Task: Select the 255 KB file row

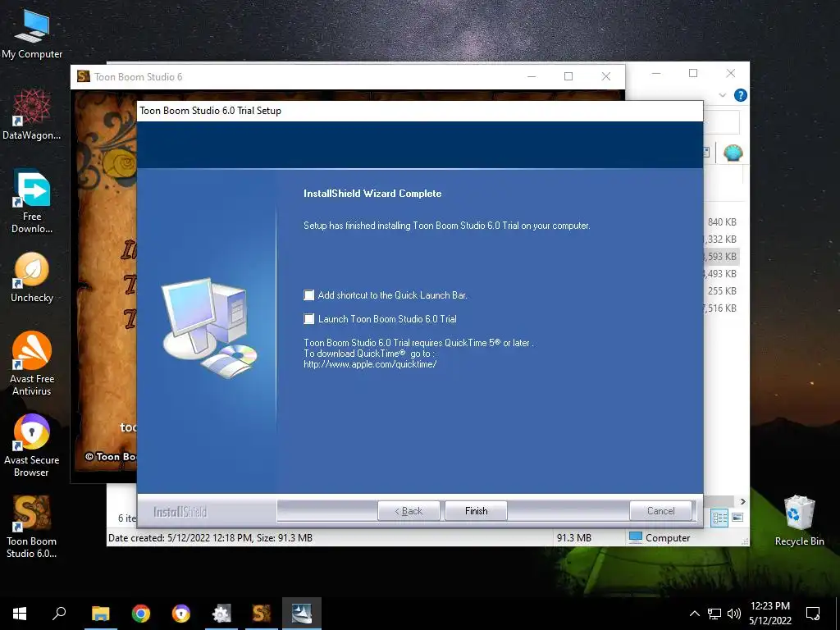Action: point(722,291)
